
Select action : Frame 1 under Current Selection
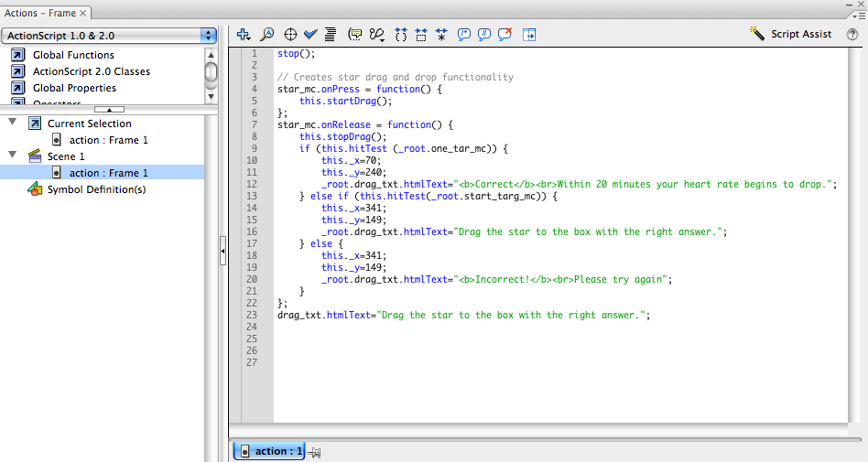coord(108,140)
